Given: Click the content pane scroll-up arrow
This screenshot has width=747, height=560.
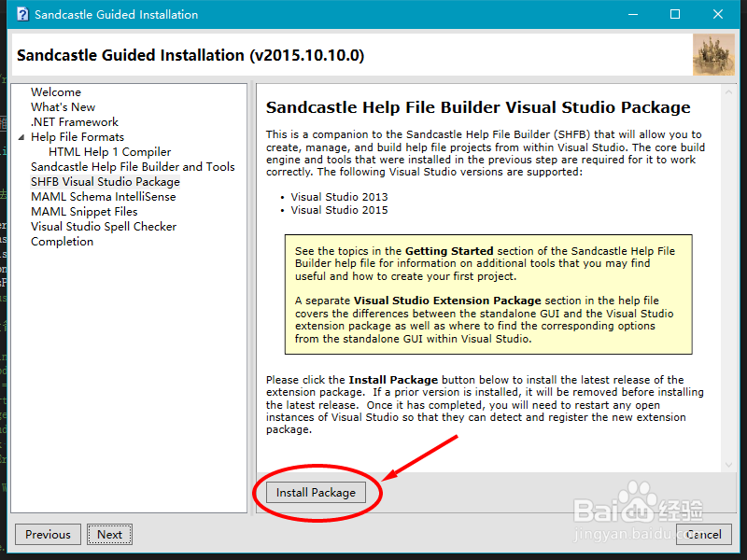Looking at the screenshot, I should tap(728, 92).
